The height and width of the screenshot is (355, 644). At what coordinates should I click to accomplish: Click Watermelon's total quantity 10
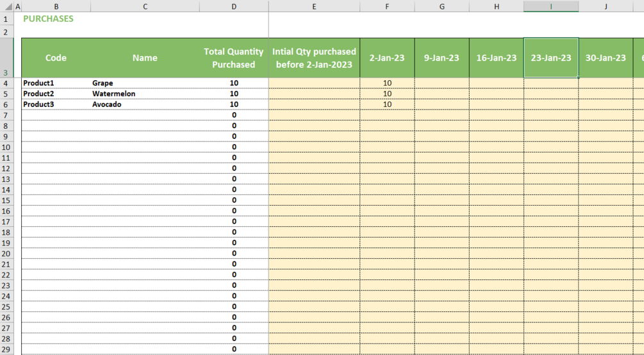point(234,94)
